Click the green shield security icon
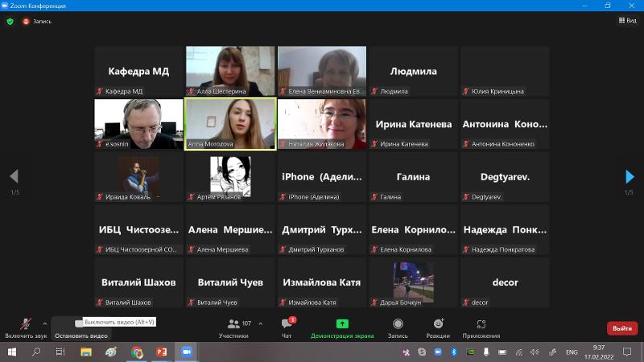This screenshot has height=362, width=644. tap(10, 21)
